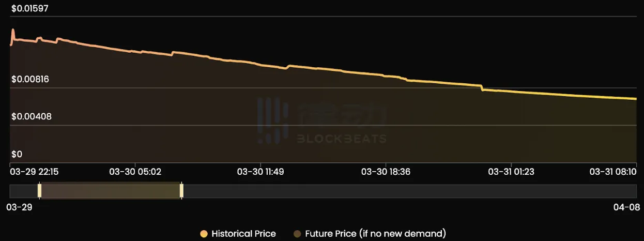Click the yellow Historical Price legend dot
This screenshot has height=241, width=644.
click(x=204, y=234)
